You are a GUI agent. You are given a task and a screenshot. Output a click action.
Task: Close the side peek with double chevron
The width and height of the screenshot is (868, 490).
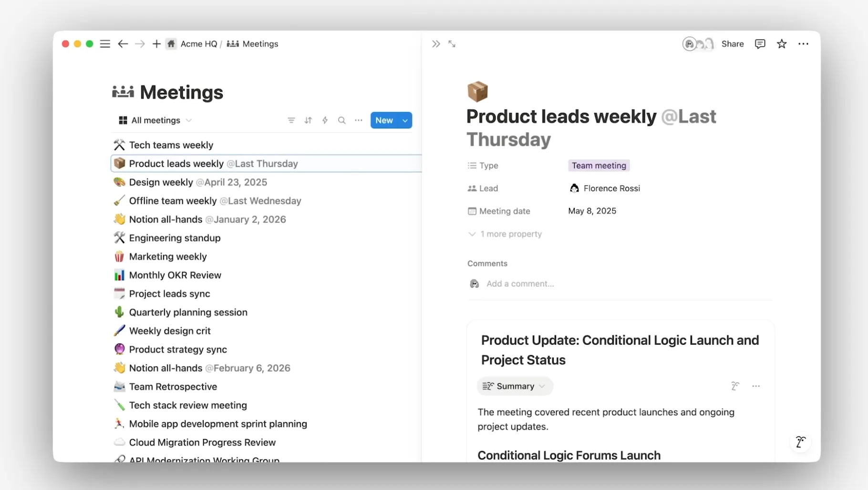click(436, 44)
